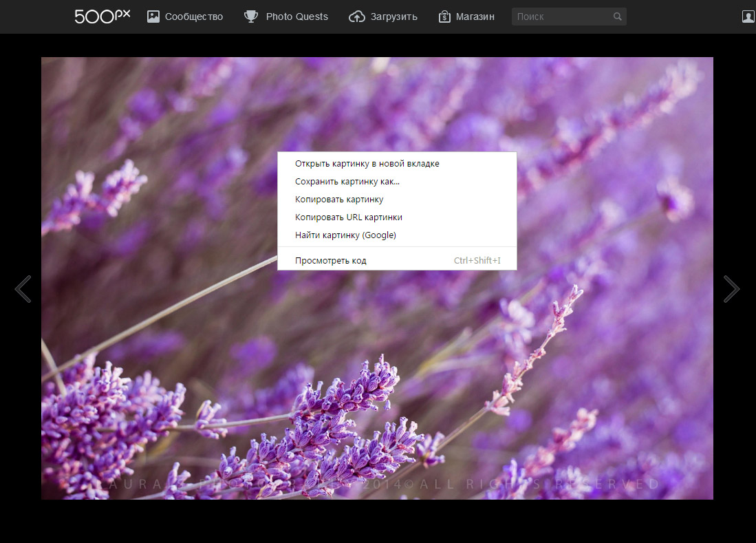Click the search magnifier icon
This screenshot has height=543, width=756.
(x=617, y=16)
